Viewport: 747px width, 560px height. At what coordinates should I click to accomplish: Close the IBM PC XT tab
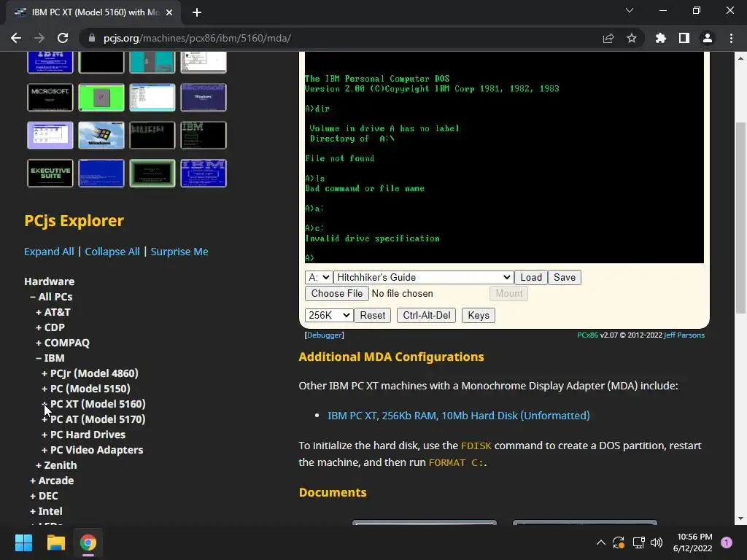click(x=169, y=12)
